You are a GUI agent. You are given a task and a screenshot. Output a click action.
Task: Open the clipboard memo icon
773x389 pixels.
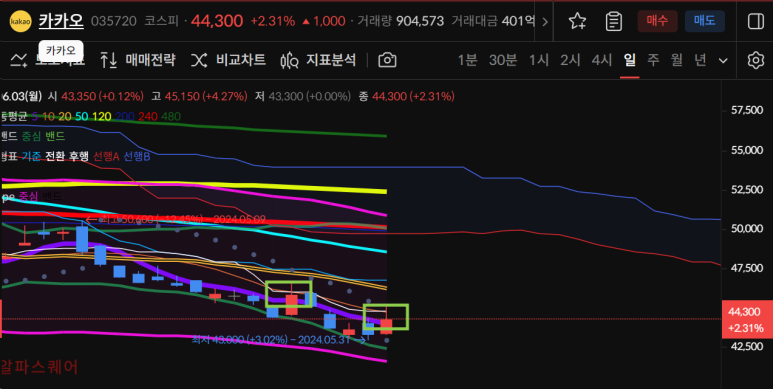pos(613,21)
